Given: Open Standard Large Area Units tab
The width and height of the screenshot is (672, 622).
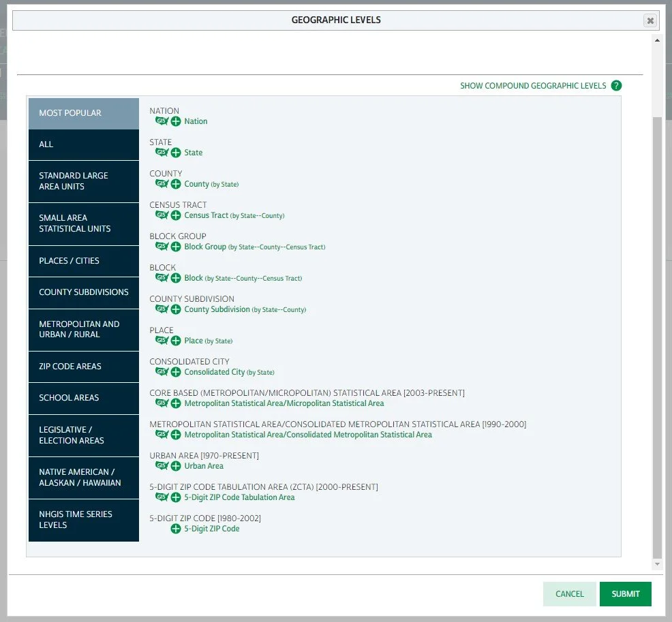Looking at the screenshot, I should pyautogui.click(x=84, y=181).
